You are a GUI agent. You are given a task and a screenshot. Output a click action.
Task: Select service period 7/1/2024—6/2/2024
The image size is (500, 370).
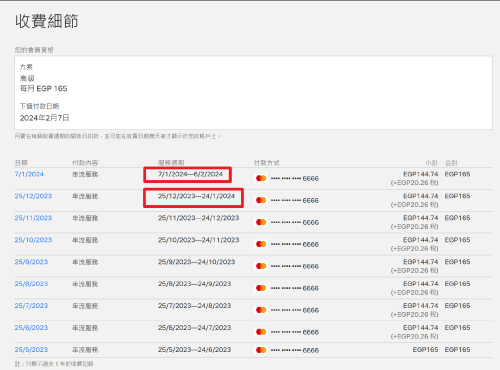coord(190,174)
